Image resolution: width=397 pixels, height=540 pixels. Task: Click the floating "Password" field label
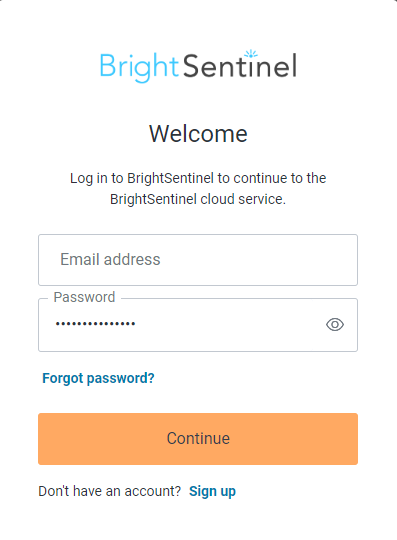(84, 297)
